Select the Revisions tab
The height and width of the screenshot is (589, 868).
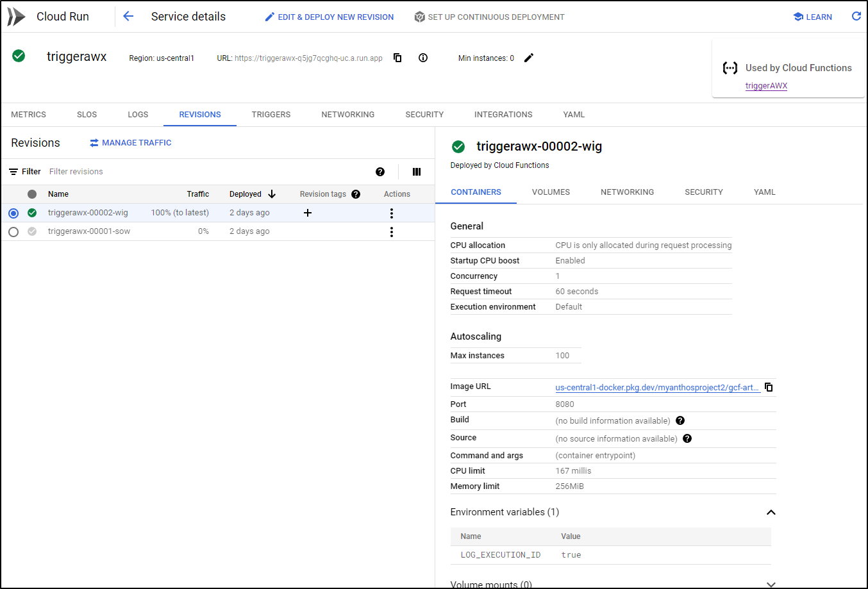tap(200, 115)
